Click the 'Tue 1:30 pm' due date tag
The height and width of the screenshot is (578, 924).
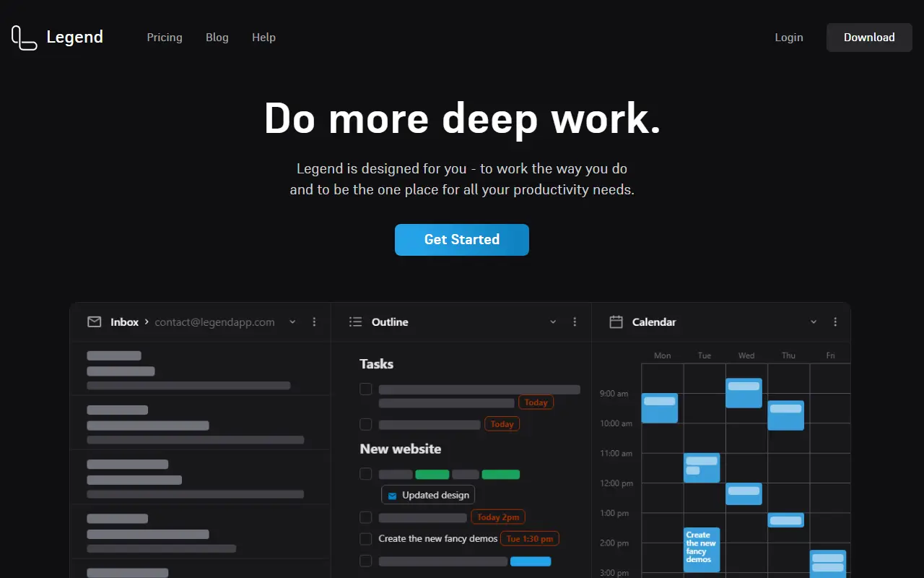531,539
